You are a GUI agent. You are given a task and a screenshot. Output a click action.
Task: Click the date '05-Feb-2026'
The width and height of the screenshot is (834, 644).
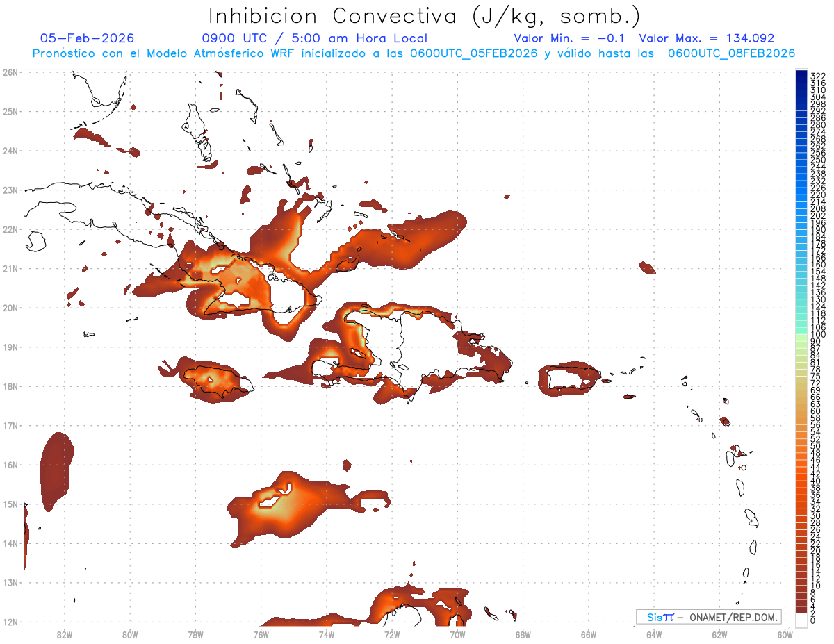click(88, 38)
